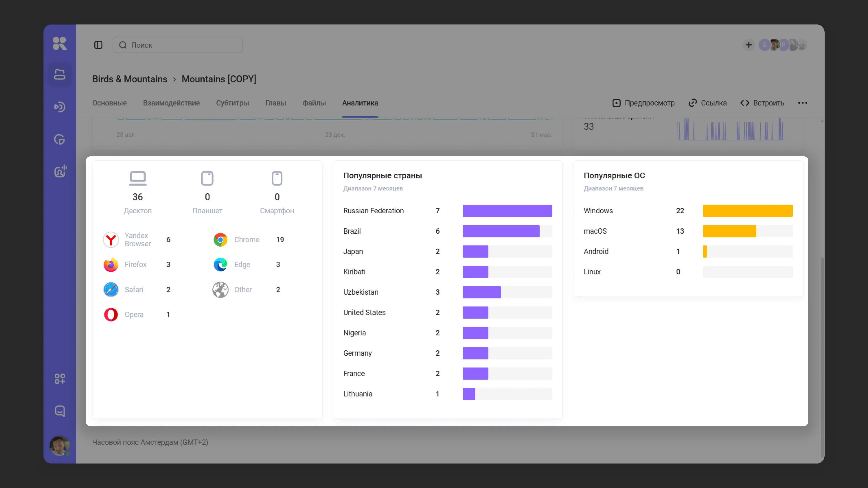Open the Взаимодействие tab

pyautogui.click(x=171, y=103)
